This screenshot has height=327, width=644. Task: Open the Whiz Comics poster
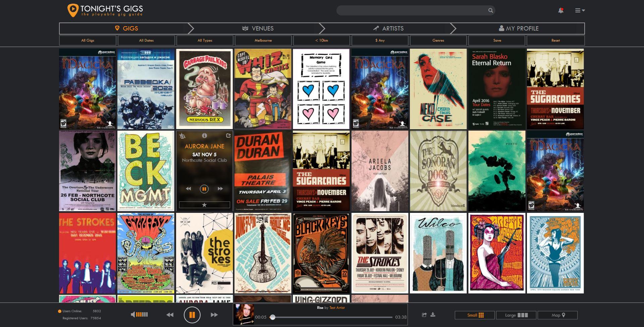click(263, 89)
